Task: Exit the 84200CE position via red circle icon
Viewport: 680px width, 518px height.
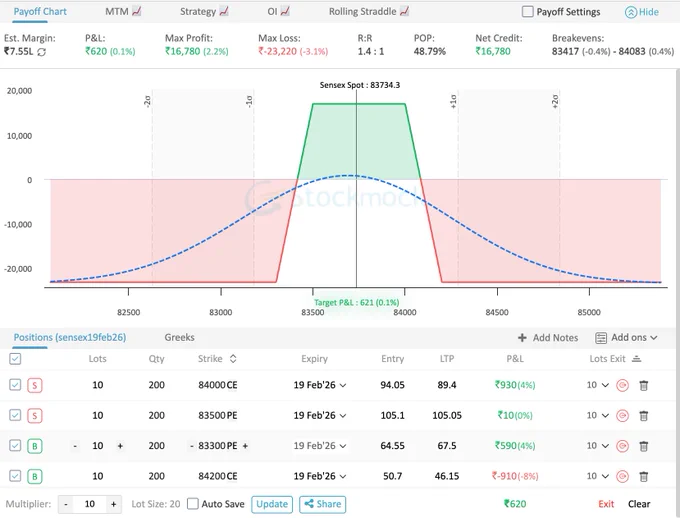Action: tap(622, 476)
